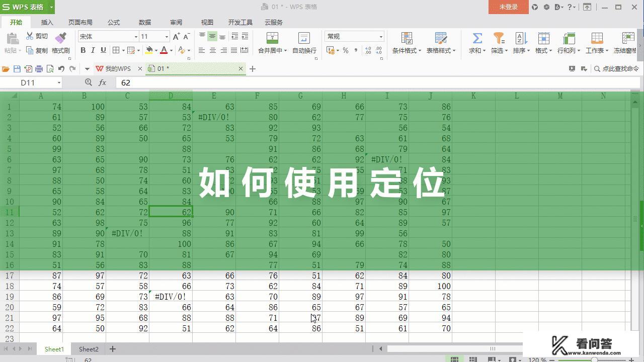Click the Print Preview icon
This screenshot has height=362, width=644.
50,69
